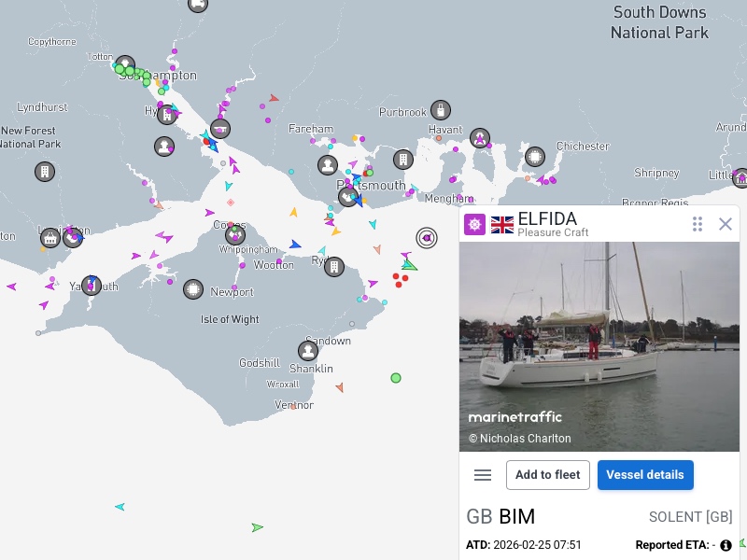The image size is (747, 560).
Task: Click the SOLENT [GB] destination text
Action: 690,517
